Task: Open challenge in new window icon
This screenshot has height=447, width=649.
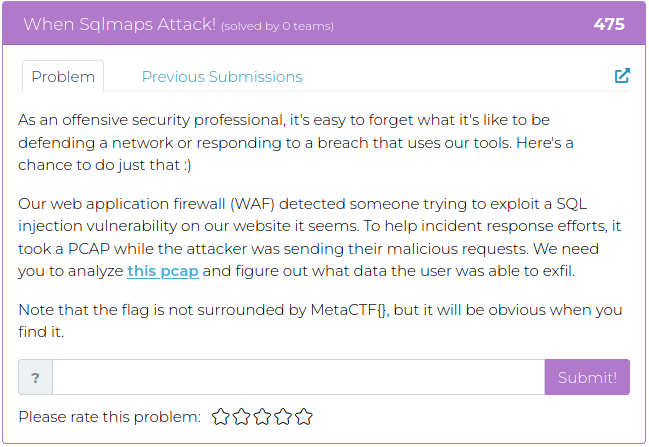Action: tap(622, 76)
